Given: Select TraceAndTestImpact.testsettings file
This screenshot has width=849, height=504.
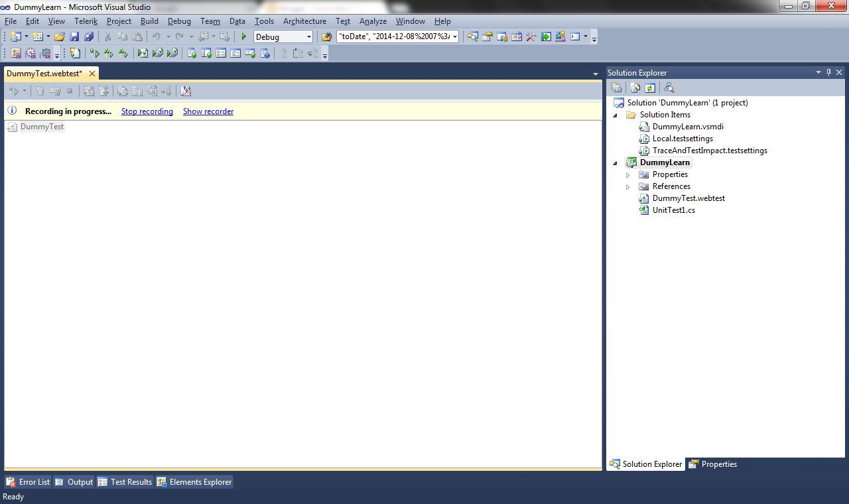Looking at the screenshot, I should (x=710, y=151).
